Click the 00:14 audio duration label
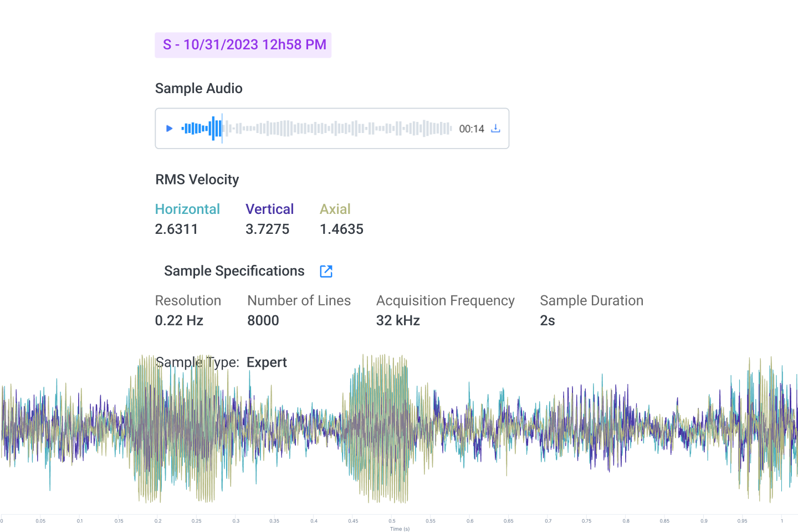 click(x=471, y=129)
